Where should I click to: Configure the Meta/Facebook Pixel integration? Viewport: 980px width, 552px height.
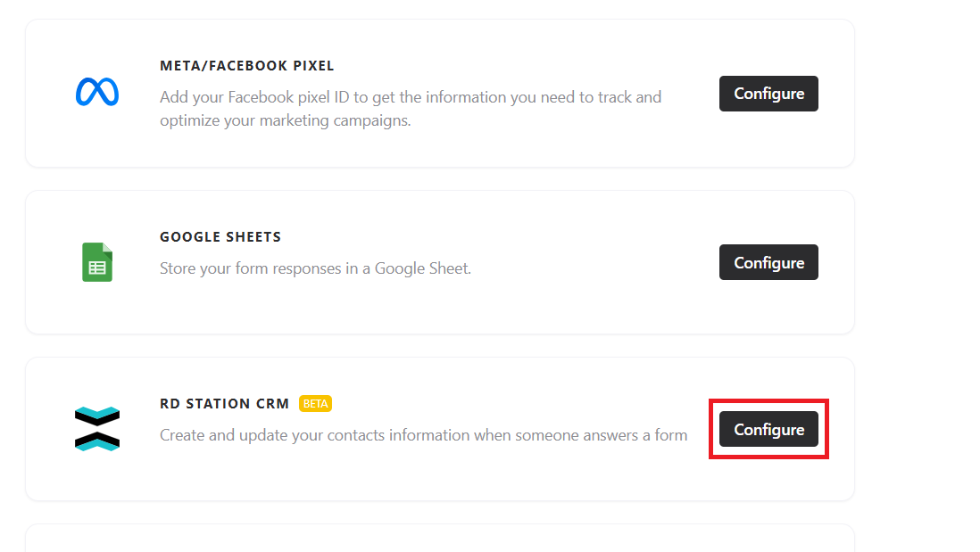coord(768,94)
